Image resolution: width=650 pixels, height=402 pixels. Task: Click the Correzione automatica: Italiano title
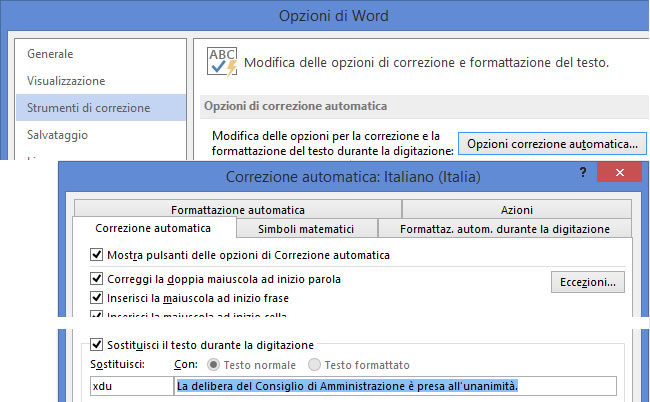[x=353, y=177]
